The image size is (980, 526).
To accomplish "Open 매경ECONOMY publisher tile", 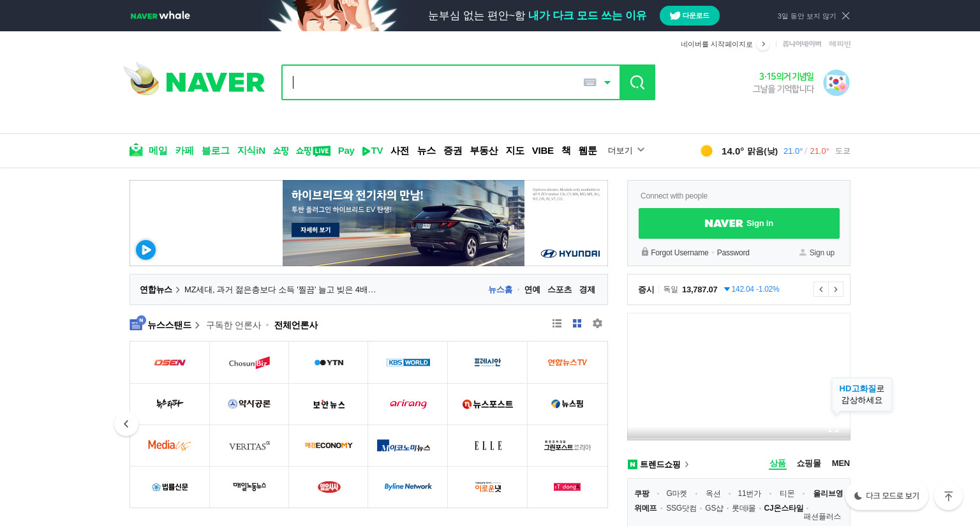I will [329, 446].
